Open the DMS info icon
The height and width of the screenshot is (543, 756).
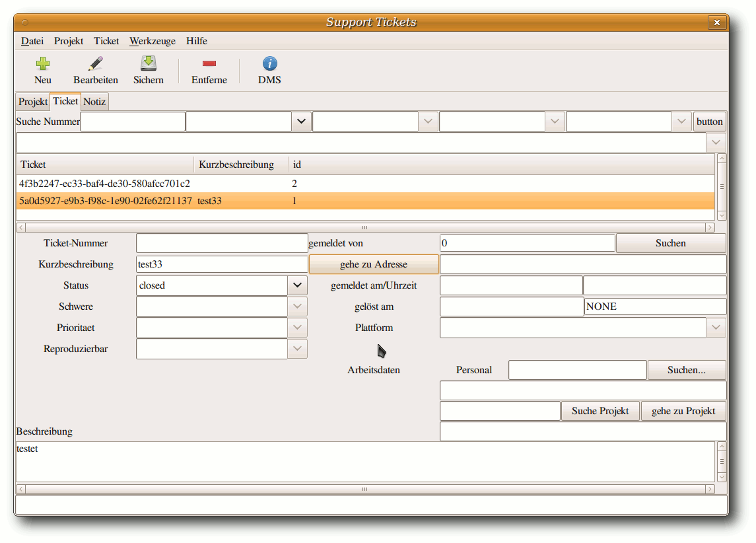269,63
